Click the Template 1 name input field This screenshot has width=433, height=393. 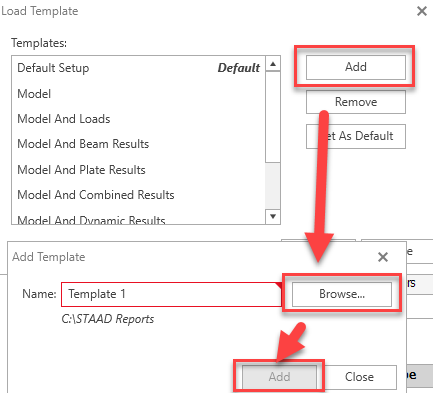(171, 294)
